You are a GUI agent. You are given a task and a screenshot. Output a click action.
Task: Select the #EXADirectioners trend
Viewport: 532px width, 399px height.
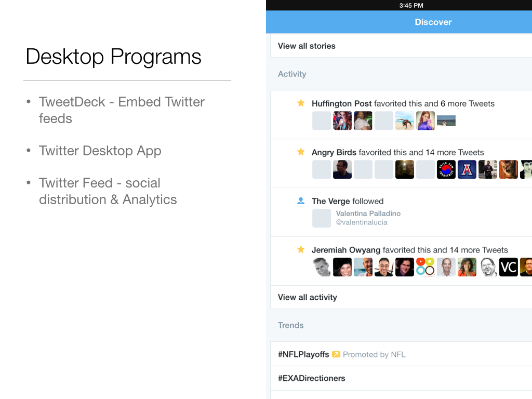311,378
